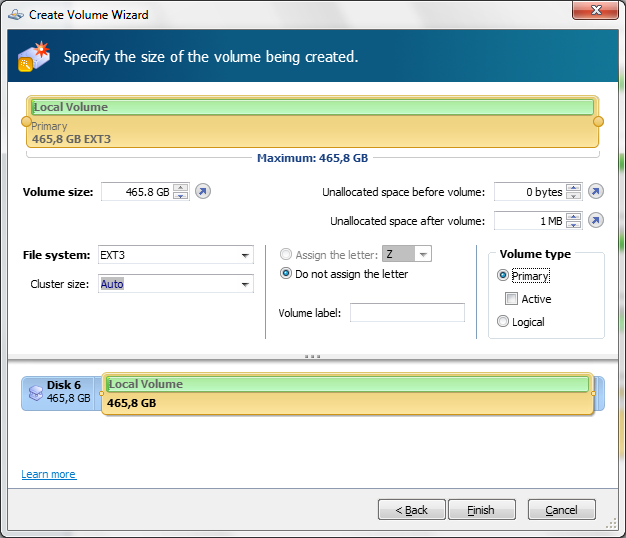Screen dimensions: 626x538
Task: Click the wizard icon in the title bar
Action: point(15,15)
